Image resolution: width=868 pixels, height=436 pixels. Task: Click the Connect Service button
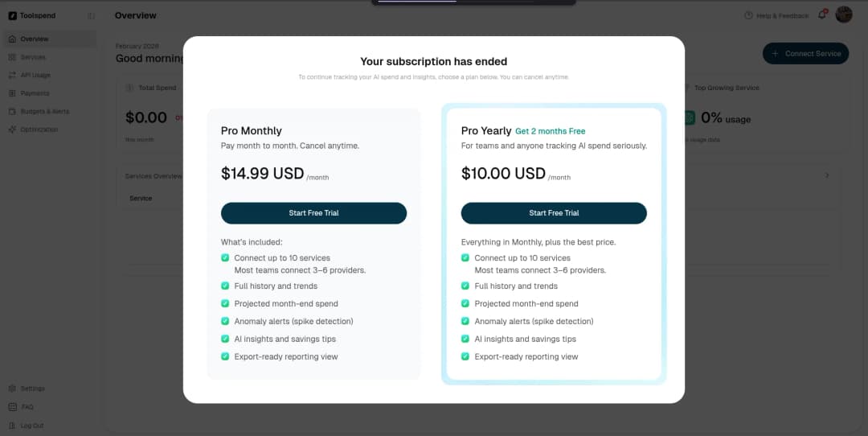[x=805, y=54]
